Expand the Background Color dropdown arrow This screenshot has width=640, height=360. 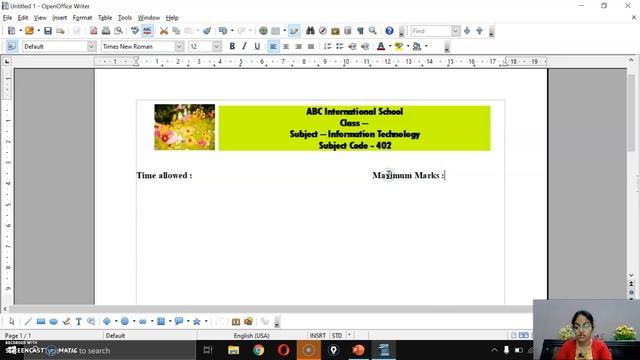point(426,46)
